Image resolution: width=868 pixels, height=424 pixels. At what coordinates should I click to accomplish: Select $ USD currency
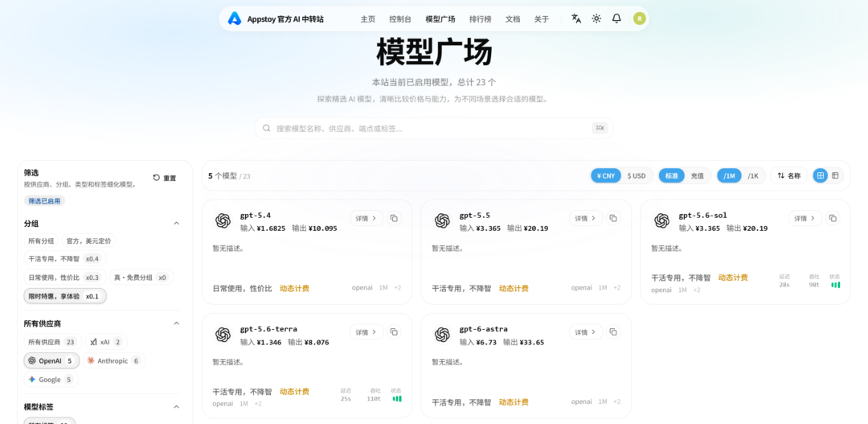coord(637,175)
